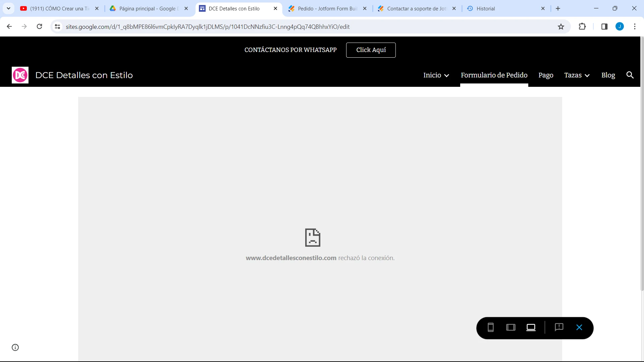Expand the Inicio dropdown menu
Image resolution: width=644 pixels, height=362 pixels.
(x=436, y=75)
